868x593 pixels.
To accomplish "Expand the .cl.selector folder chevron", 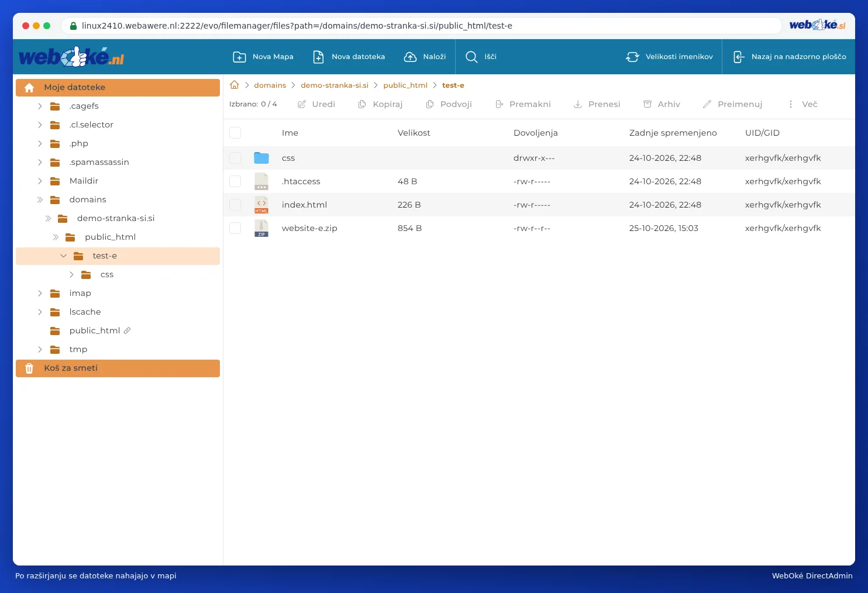I will (40, 125).
